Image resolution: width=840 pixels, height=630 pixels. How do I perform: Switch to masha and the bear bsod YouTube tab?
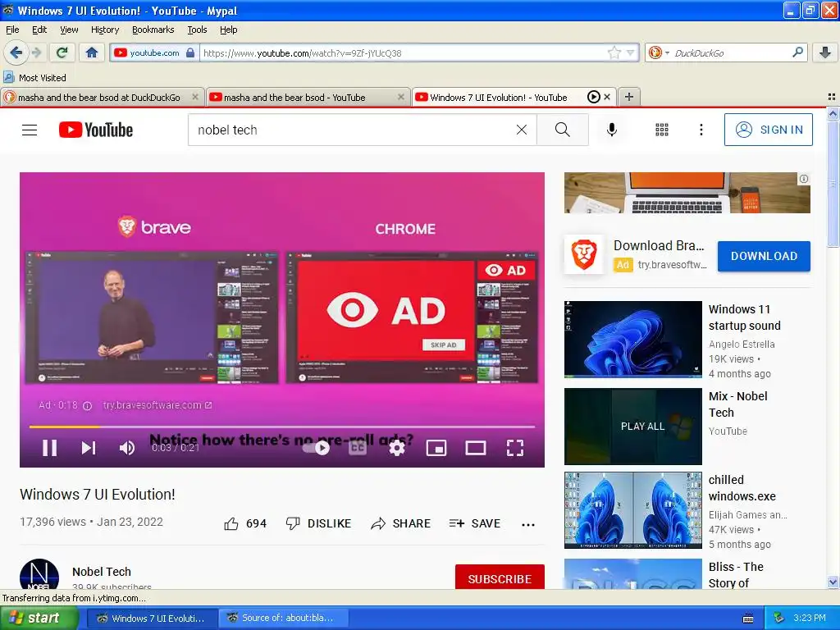click(x=294, y=97)
